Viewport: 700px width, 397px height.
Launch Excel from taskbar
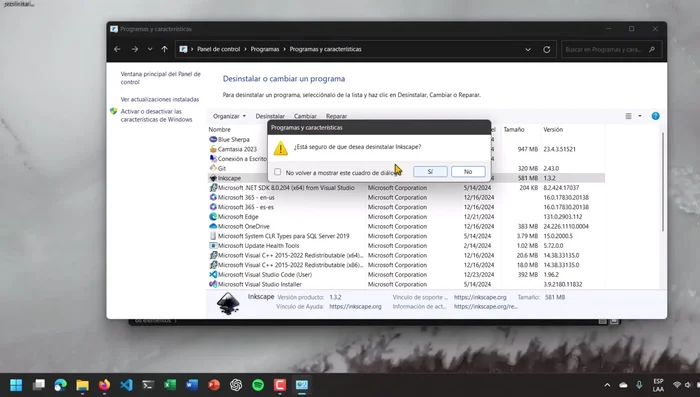tap(170, 385)
